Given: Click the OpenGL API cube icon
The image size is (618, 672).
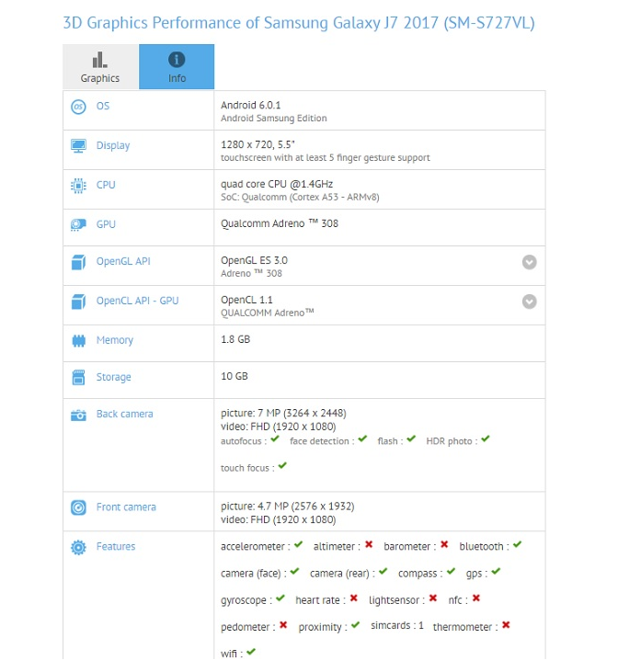Looking at the screenshot, I should [78, 262].
